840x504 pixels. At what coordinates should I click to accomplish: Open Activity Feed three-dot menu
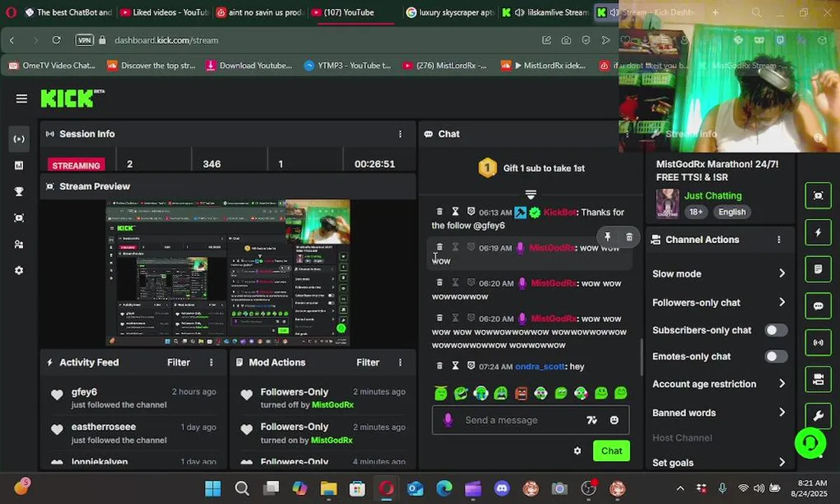(x=211, y=363)
